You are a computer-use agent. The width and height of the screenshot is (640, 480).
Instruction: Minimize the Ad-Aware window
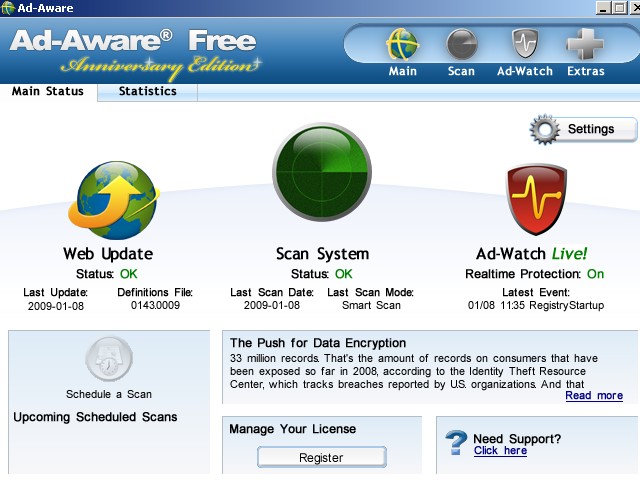[603, 8]
